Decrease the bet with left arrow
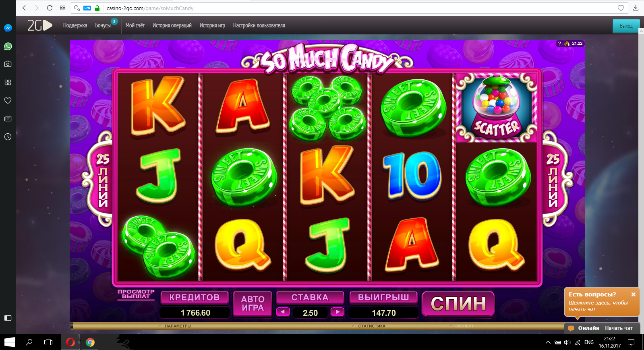 (x=283, y=312)
